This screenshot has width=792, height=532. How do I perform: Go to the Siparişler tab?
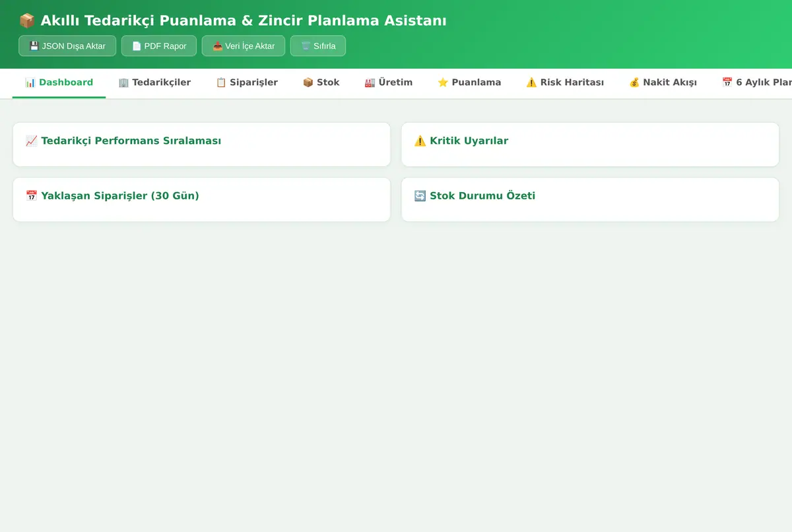pos(247,83)
